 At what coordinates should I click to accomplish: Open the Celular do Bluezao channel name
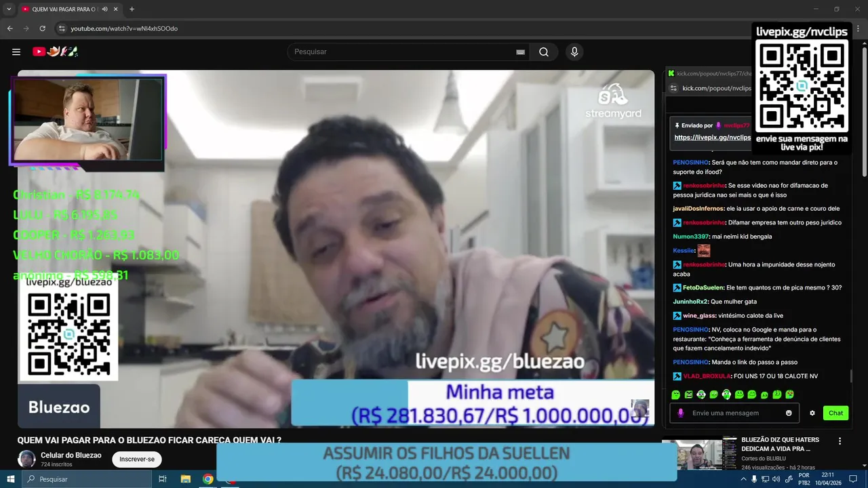pyautogui.click(x=71, y=455)
